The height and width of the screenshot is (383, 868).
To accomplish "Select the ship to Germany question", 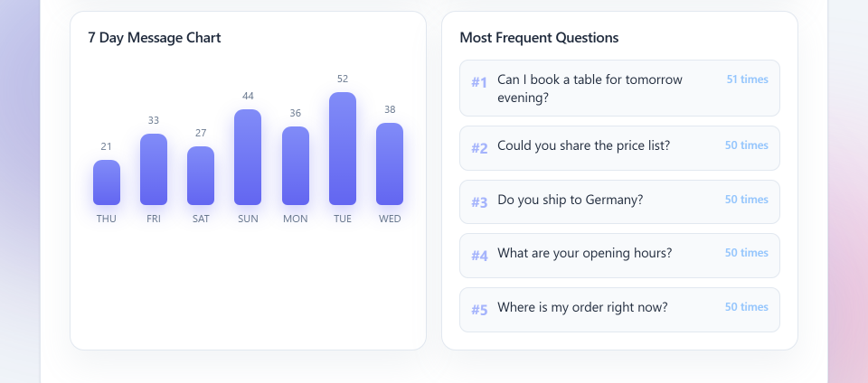I will 619,201.
